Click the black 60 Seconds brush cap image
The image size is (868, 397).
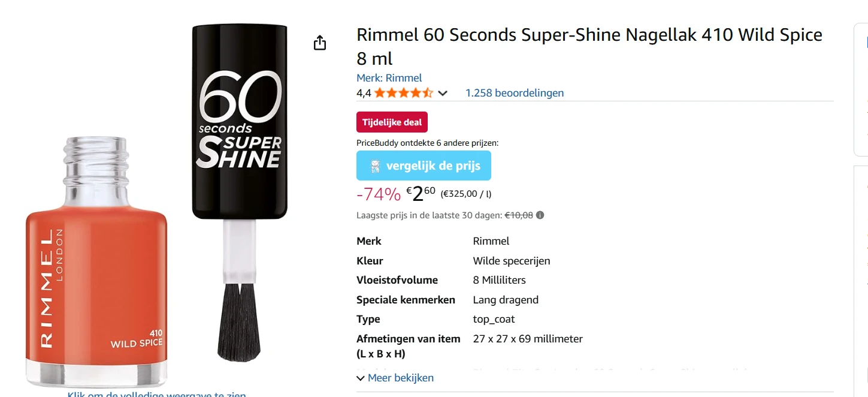point(240,120)
